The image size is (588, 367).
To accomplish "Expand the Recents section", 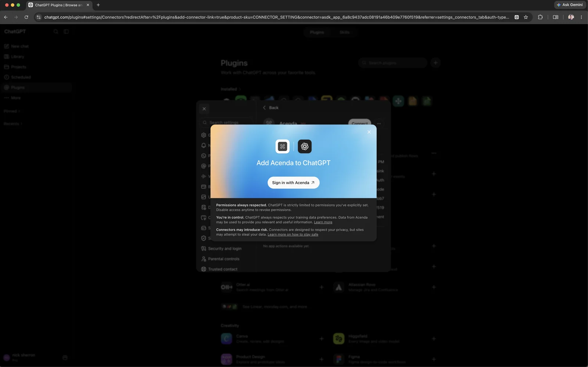I will pyautogui.click(x=13, y=124).
